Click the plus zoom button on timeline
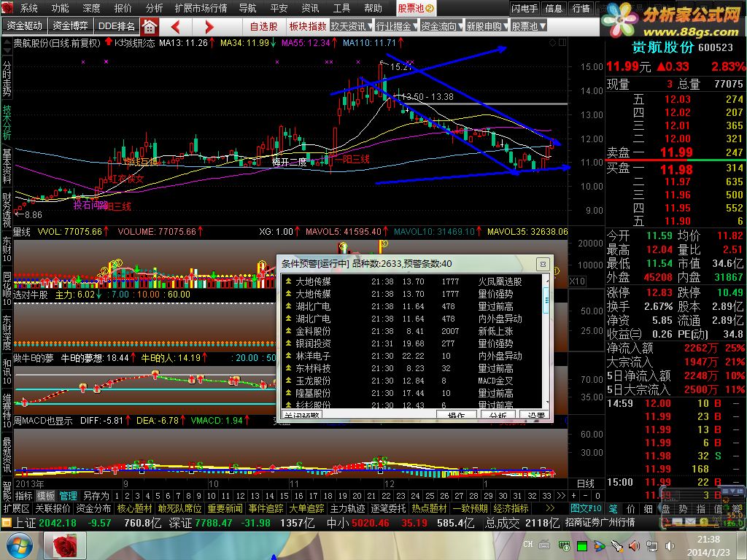This screenshot has height=560, width=747. click(x=574, y=496)
